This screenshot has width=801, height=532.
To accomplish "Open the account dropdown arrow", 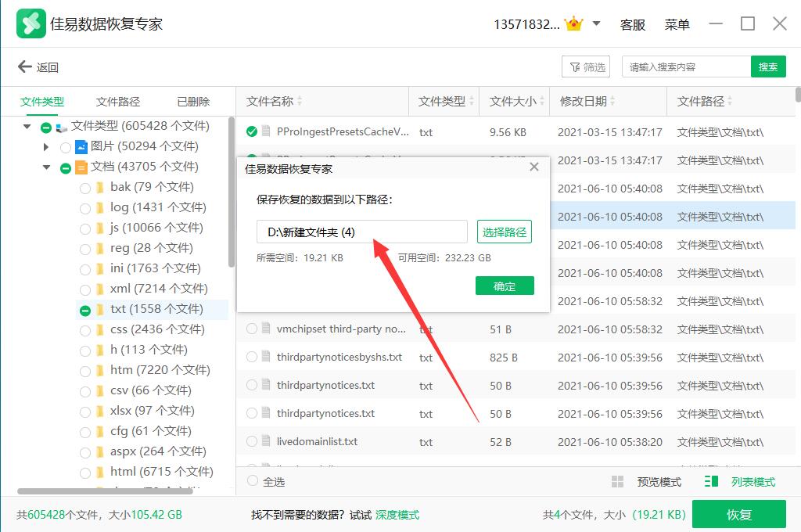I will (596, 23).
